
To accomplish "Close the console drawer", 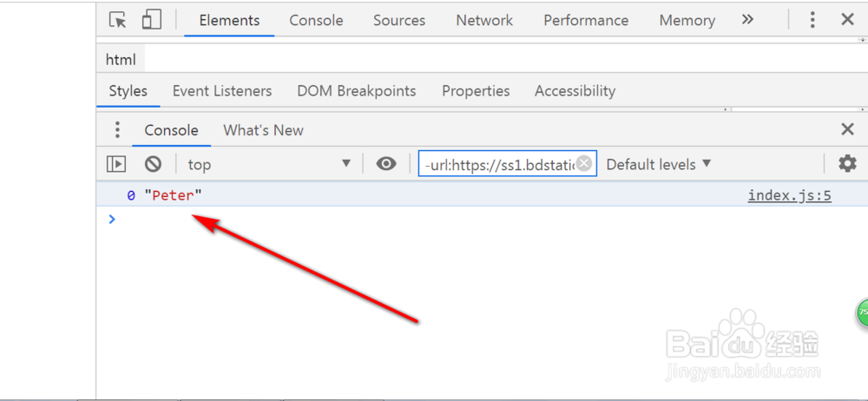I will tap(848, 130).
